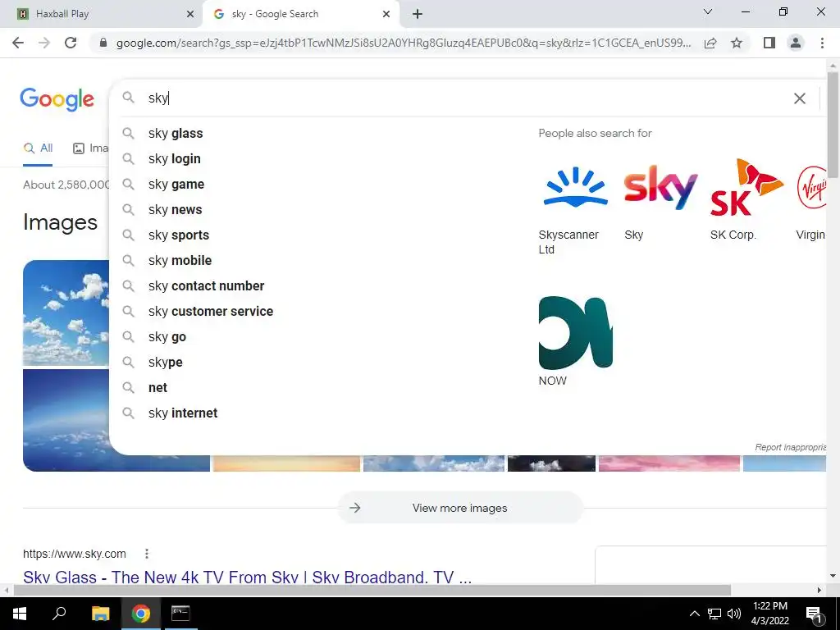
Task: Open the notification center icon
Action: [815, 614]
